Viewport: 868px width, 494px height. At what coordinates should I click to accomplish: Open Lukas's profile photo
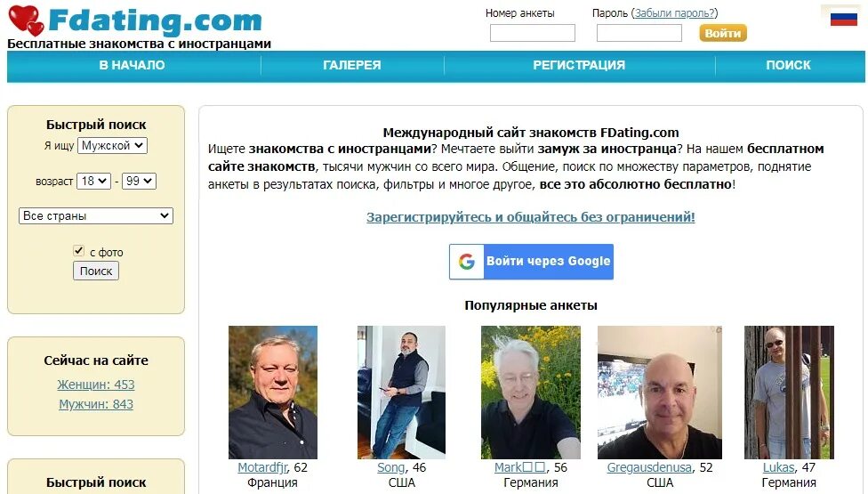pyautogui.click(x=789, y=393)
